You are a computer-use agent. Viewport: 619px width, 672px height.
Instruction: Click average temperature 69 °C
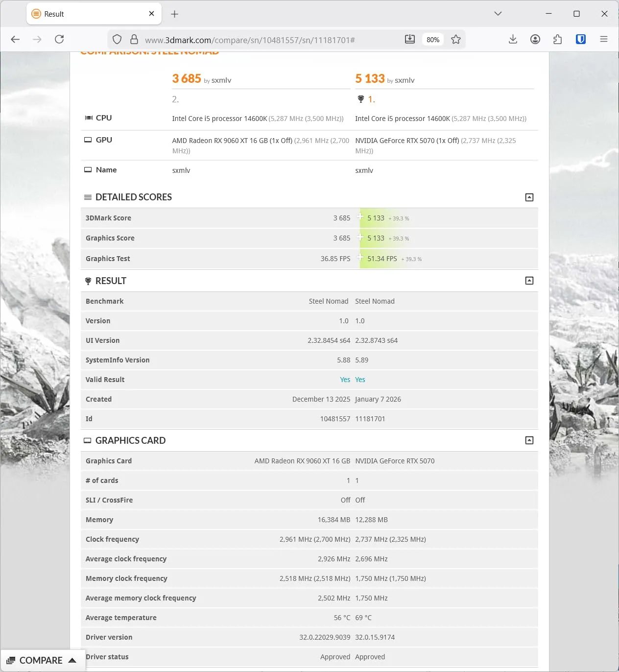[363, 618]
